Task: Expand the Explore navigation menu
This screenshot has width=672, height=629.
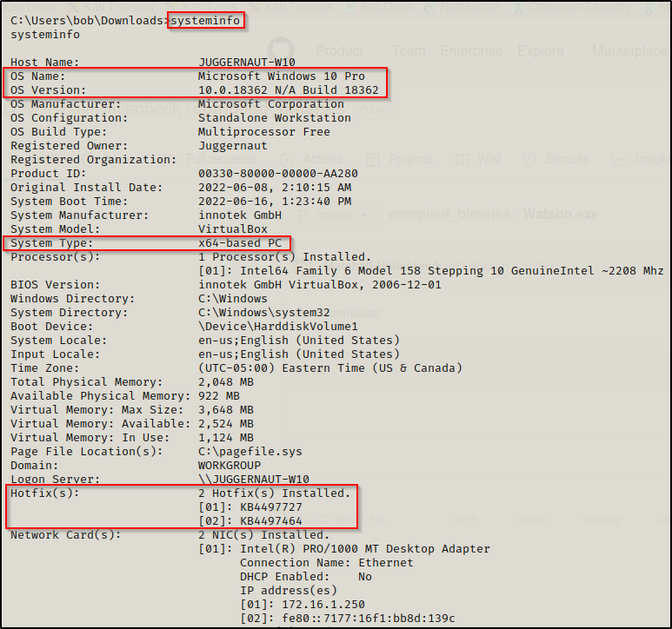Action: click(540, 50)
